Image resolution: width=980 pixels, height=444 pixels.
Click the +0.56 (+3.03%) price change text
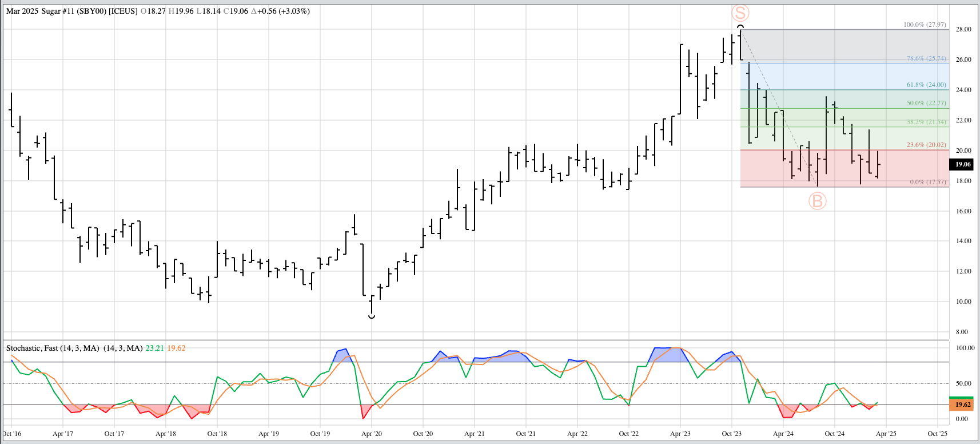(280, 11)
